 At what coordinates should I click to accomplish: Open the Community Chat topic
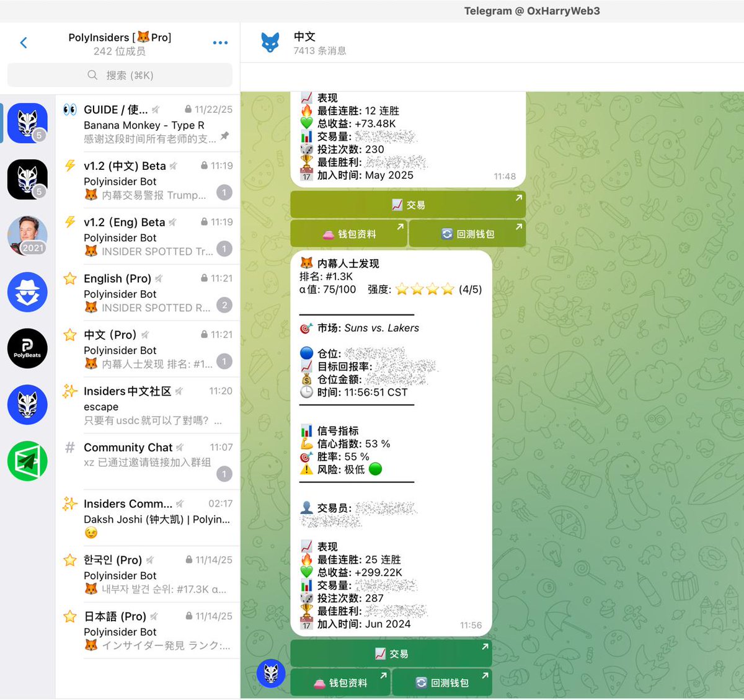[148, 461]
